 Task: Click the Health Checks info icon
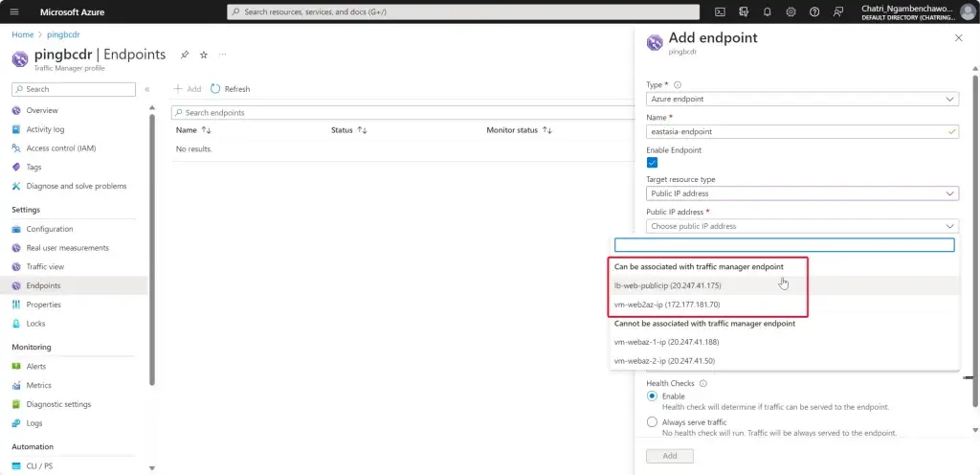[x=702, y=384]
